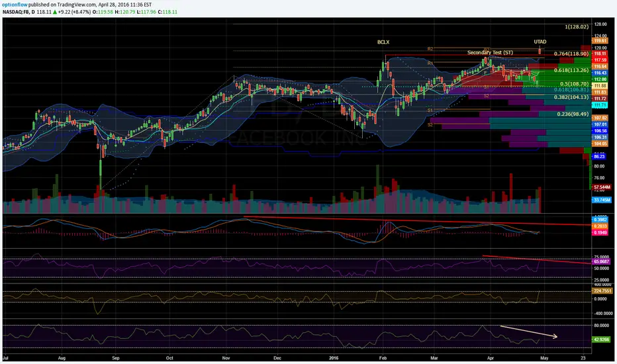Click the blue 86.23 price label

pyautogui.click(x=599, y=156)
